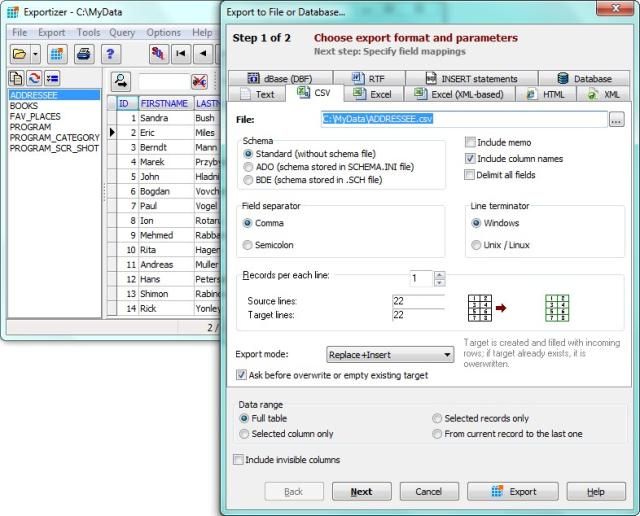Click the blue question mark help icon
Viewport: 640px width, 516px height.
[x=112, y=54]
